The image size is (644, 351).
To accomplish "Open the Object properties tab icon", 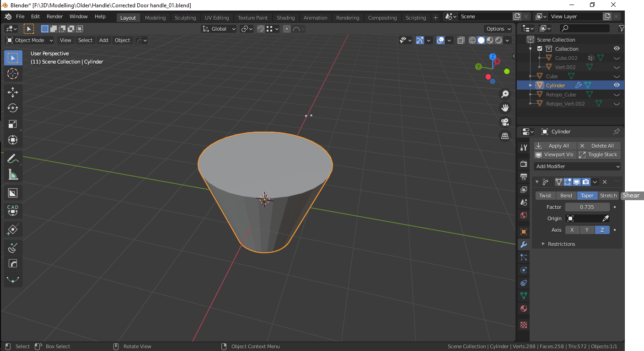I will click(524, 232).
